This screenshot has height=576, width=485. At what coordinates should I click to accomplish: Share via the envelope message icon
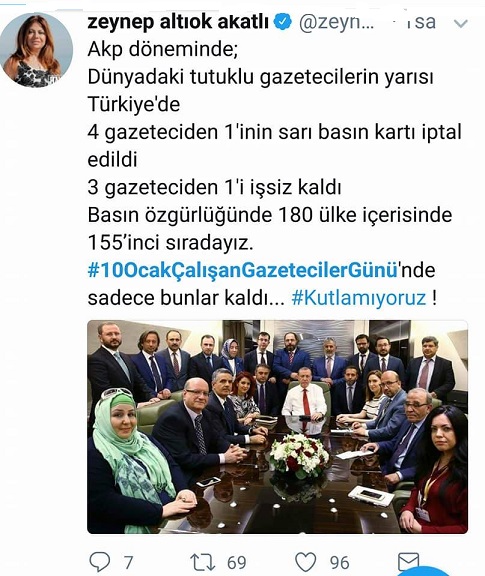(x=409, y=561)
